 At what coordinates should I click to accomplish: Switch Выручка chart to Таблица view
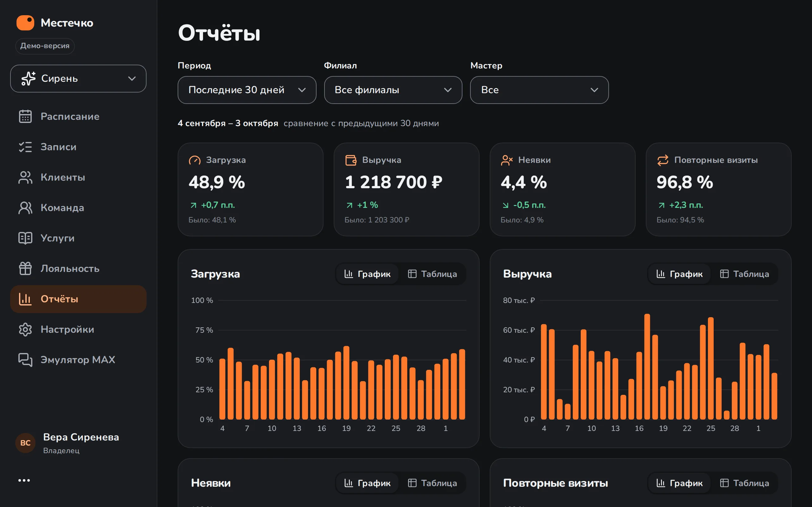coord(744,274)
